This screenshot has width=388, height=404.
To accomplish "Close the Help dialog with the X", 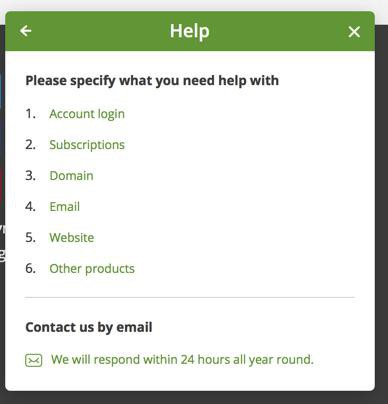I will (x=354, y=32).
